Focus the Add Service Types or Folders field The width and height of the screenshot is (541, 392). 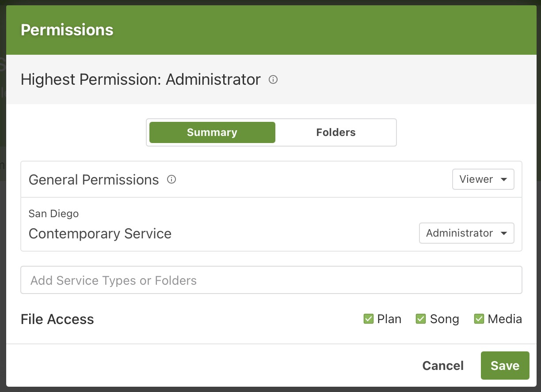[271, 280]
